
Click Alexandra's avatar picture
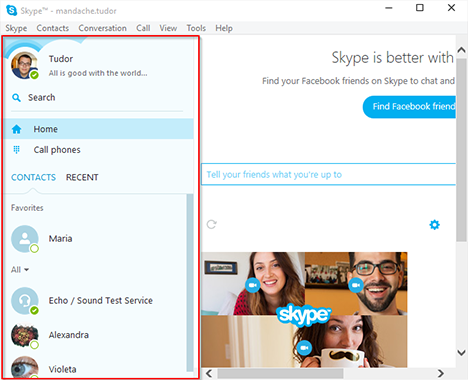pos(25,335)
